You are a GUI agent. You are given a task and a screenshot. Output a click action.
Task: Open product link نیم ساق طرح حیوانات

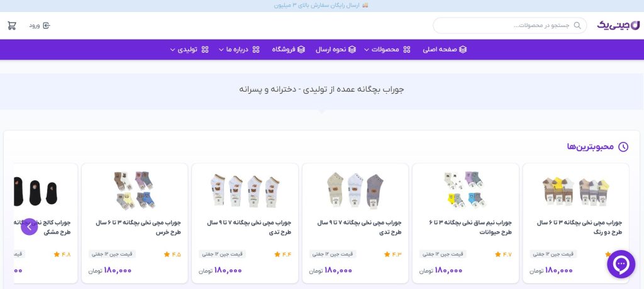click(x=469, y=227)
